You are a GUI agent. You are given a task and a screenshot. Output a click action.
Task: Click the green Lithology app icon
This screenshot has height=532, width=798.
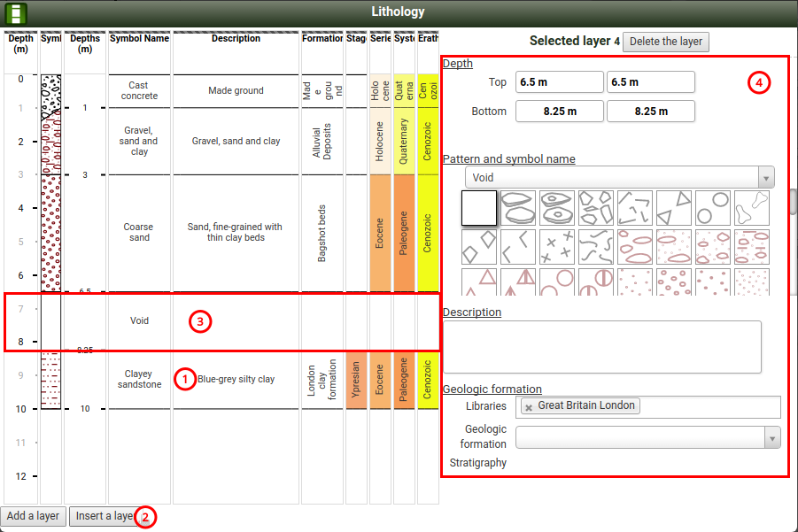point(15,13)
